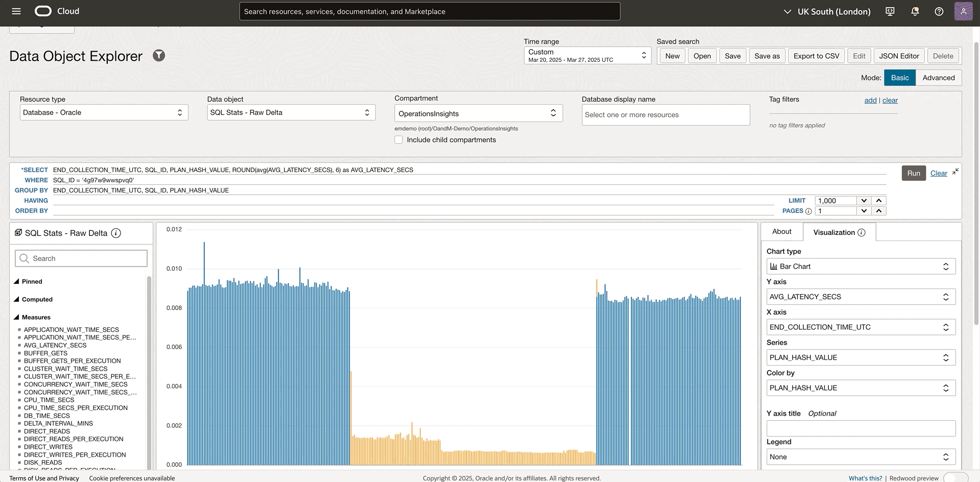980x482 pixels.
Task: Switch mode to Advanced
Action: tap(938, 78)
